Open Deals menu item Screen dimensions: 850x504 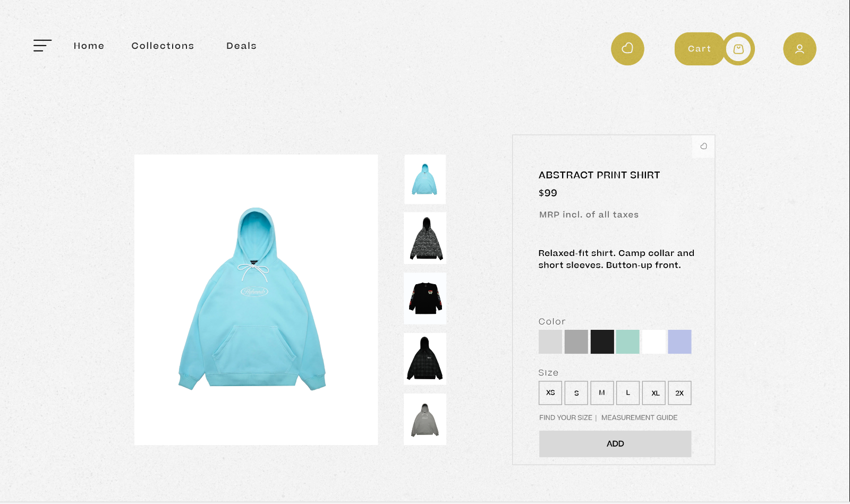click(x=241, y=46)
